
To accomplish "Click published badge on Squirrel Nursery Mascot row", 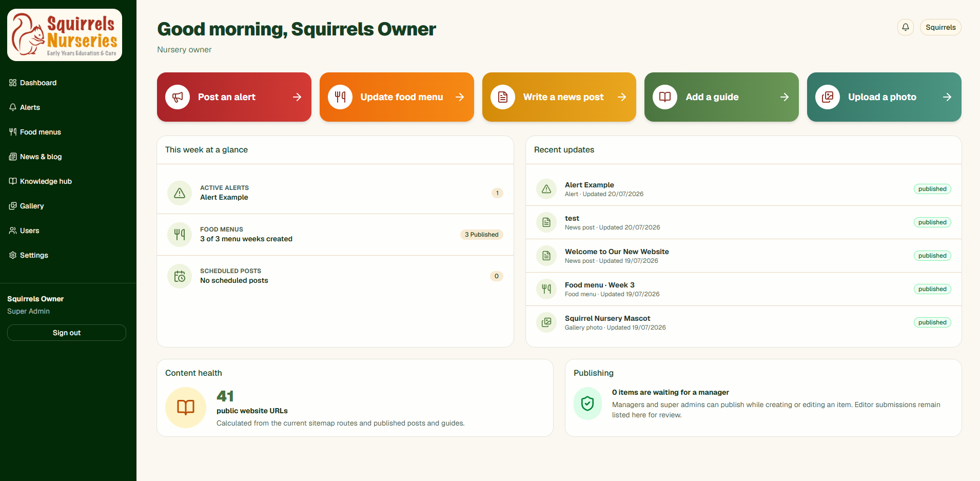I will (932, 322).
